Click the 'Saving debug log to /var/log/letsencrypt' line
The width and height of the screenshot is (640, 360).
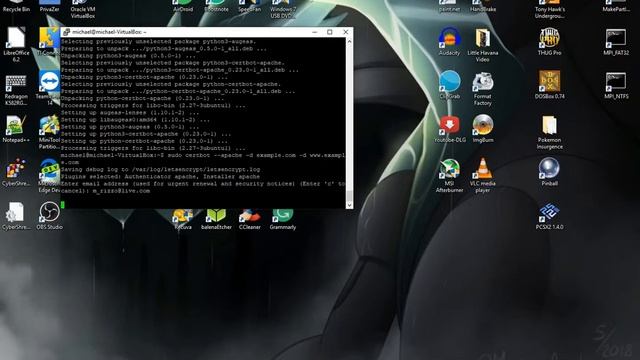(160, 169)
